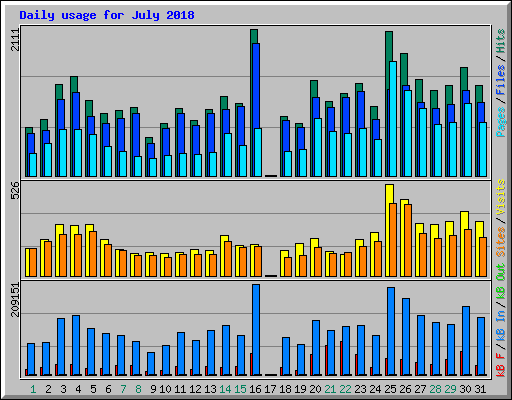Click the cyan Pages bar for day 25
Viewport: 512px width, 400px height.
[393, 119]
